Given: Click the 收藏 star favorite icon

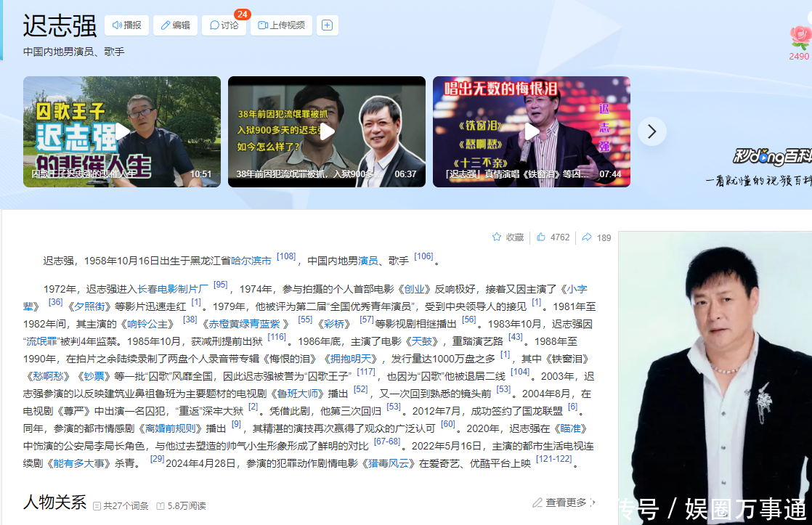Looking at the screenshot, I should pyautogui.click(x=498, y=237).
